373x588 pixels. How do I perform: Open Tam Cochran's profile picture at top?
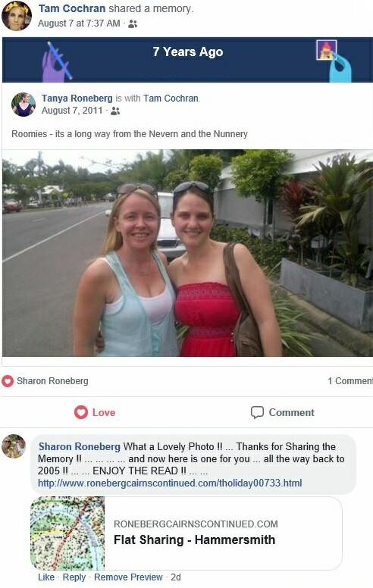[x=17, y=16]
